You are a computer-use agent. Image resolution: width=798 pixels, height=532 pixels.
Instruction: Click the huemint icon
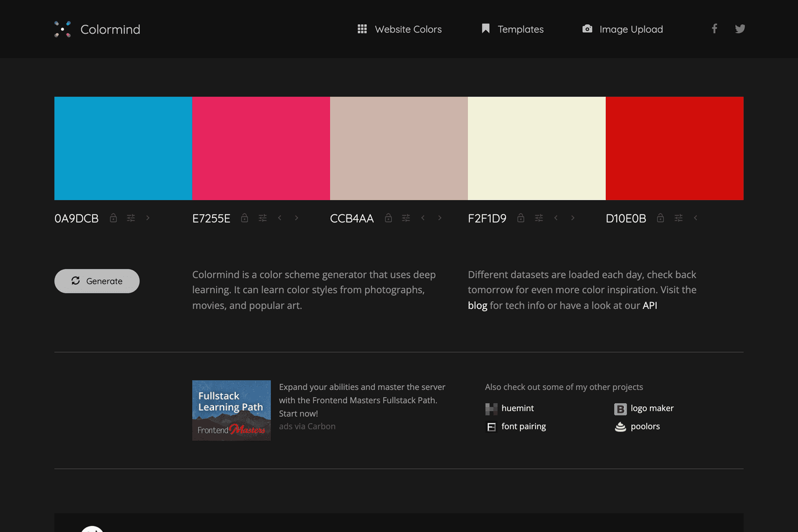pyautogui.click(x=491, y=409)
